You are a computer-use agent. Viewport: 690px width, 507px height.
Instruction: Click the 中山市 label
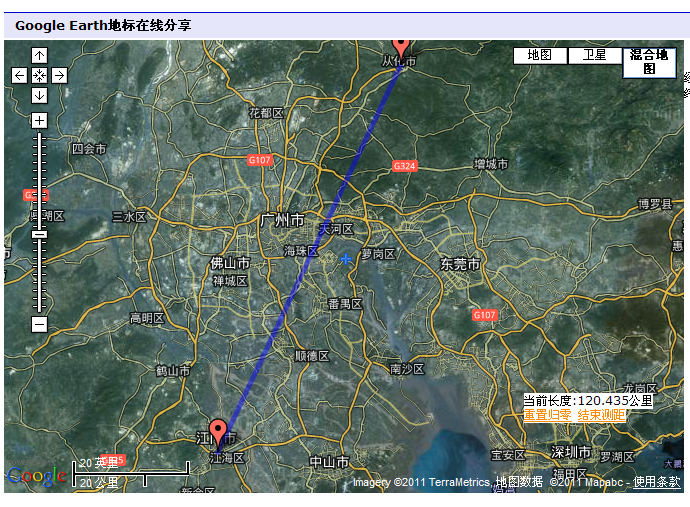329,462
